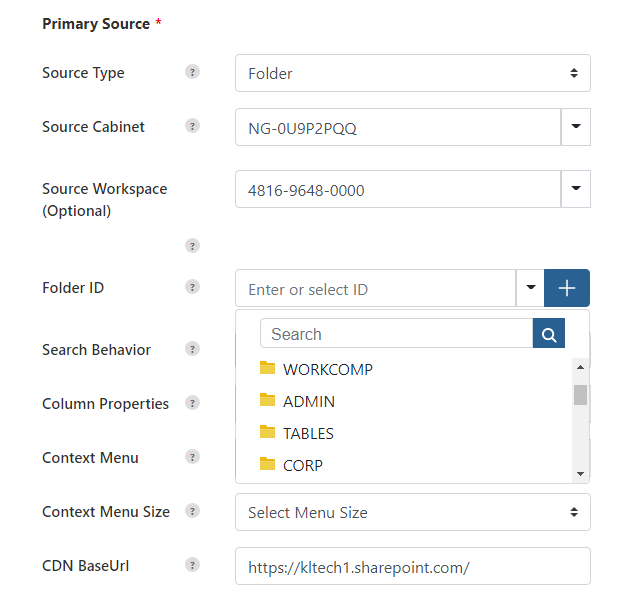Viewport: 636px width, 601px height.
Task: Click help icon next to Source Cabinet
Action: tap(192, 126)
